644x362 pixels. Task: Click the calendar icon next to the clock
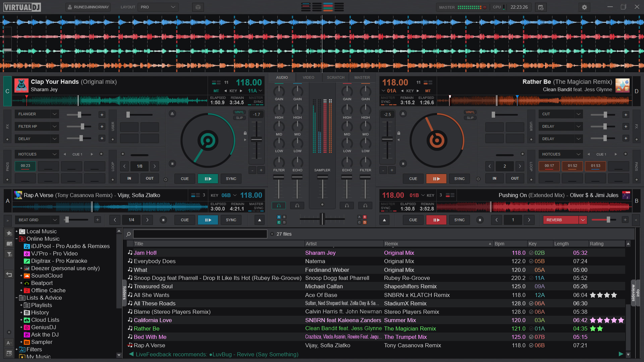(540, 7)
